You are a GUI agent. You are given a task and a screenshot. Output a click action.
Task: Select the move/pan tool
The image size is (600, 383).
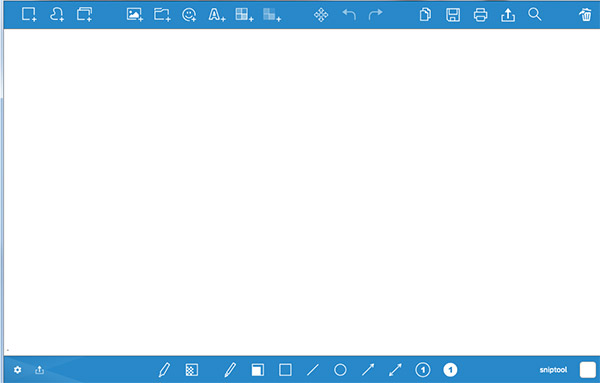coord(321,15)
